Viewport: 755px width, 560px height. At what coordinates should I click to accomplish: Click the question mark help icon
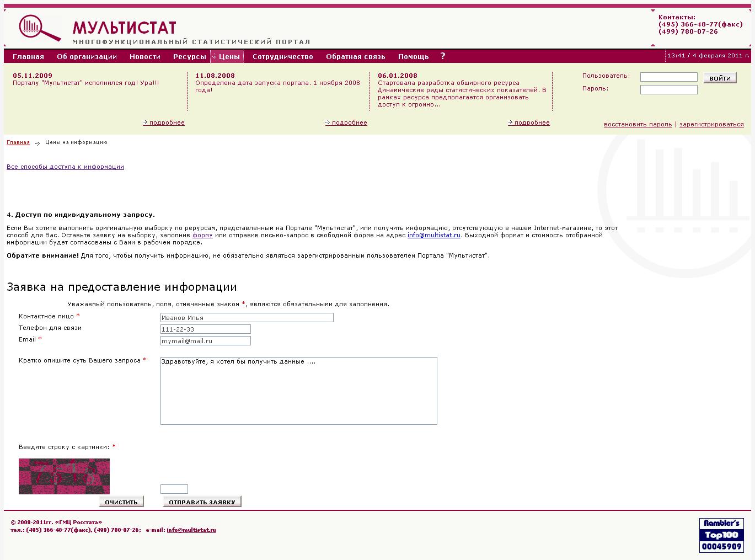click(442, 56)
